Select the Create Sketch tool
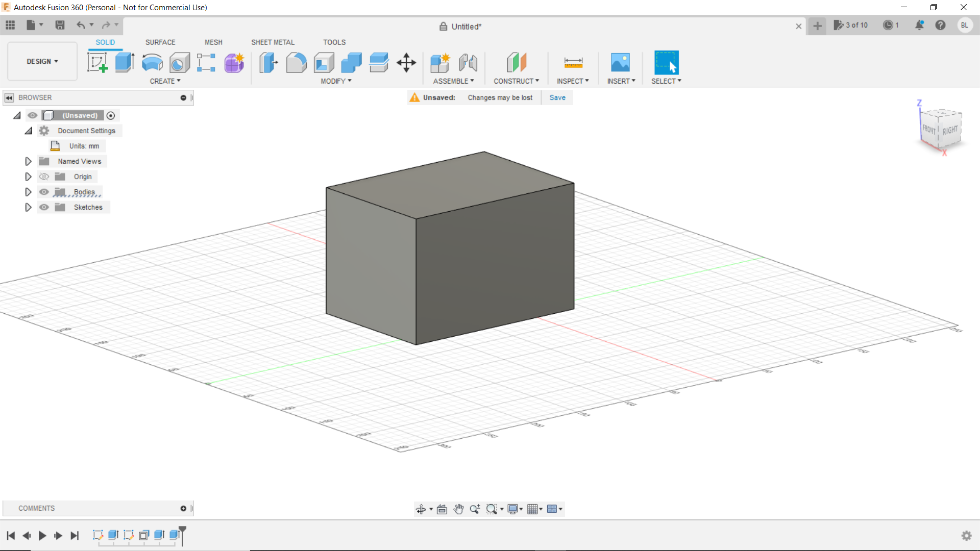This screenshot has width=980, height=551. [97, 63]
